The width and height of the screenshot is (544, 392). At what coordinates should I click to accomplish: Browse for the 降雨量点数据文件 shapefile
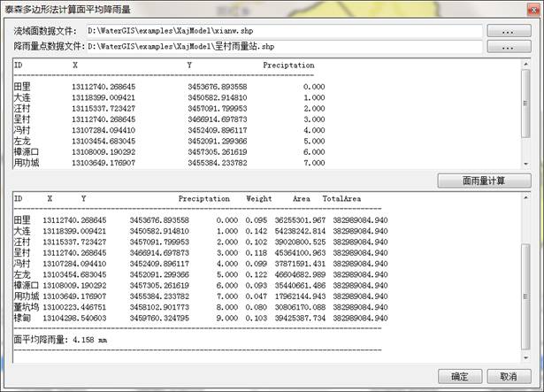[509, 47]
